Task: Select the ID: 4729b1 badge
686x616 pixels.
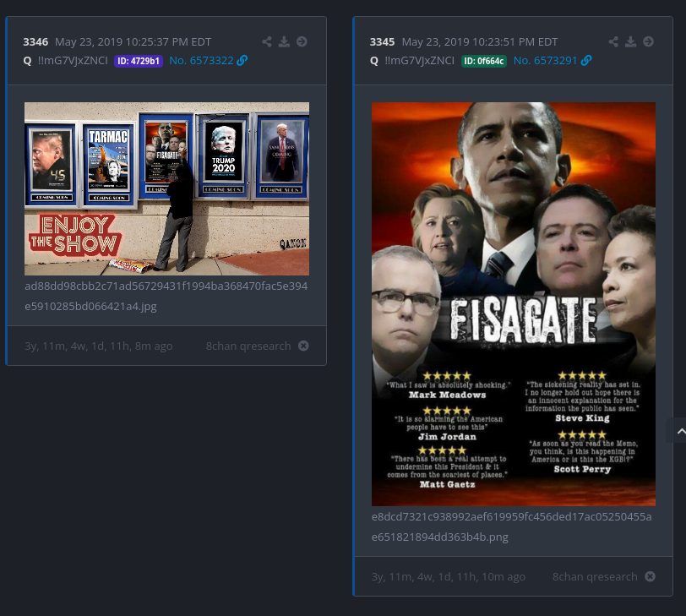Action: point(139,61)
